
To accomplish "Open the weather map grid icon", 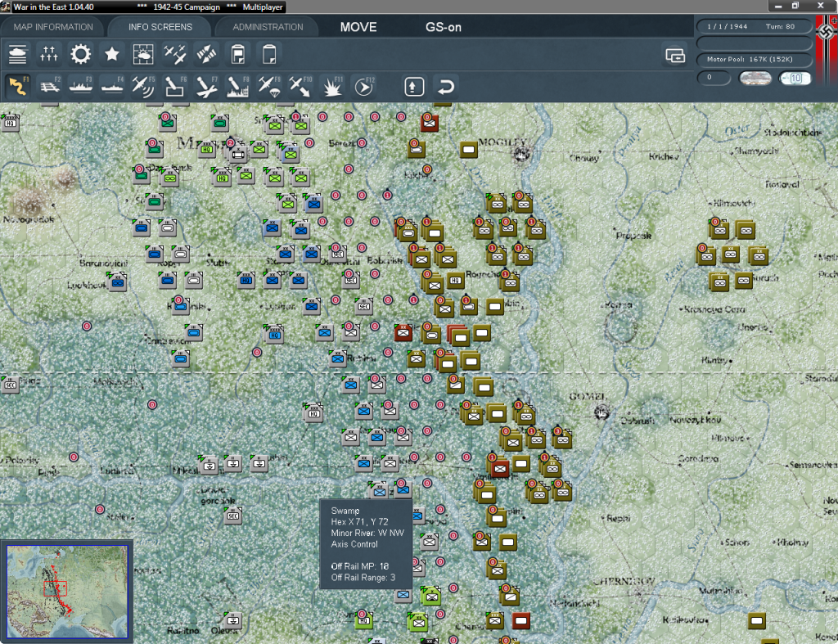I will (143, 54).
